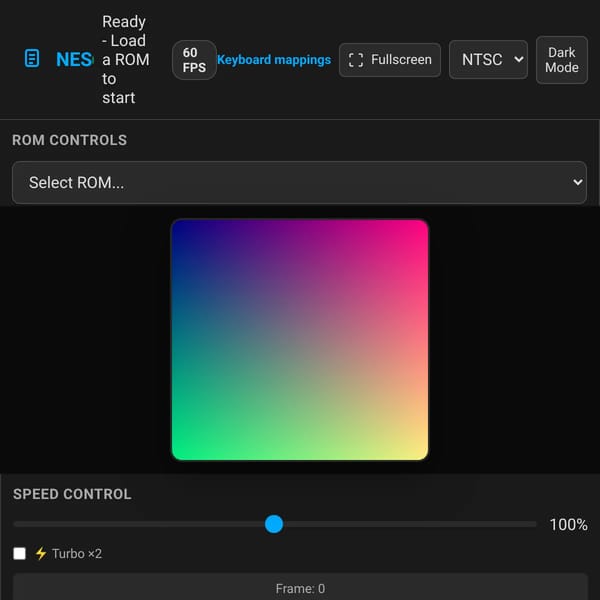Open the Keyboard mappings link
Screen dimensions: 600x600
pyautogui.click(x=274, y=60)
